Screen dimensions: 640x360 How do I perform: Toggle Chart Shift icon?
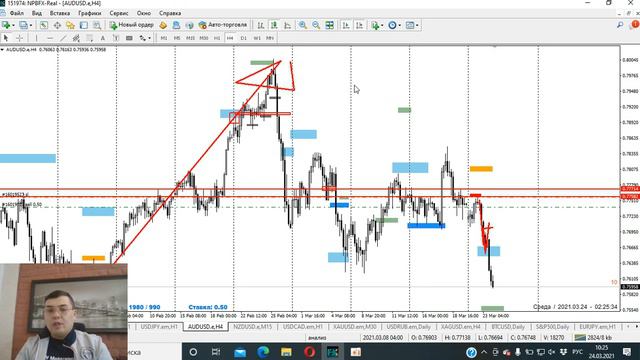(x=360, y=25)
